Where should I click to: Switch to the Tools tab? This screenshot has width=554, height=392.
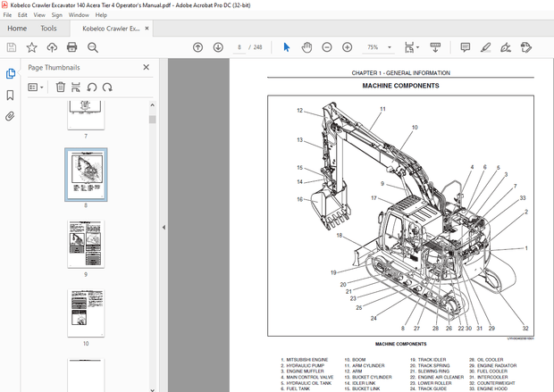48,29
